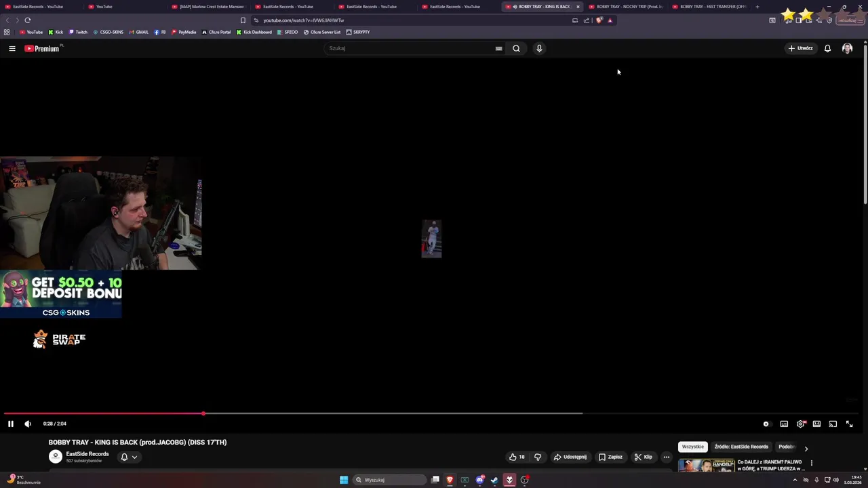
Task: Show more chips with the right arrow
Action: click(806, 448)
